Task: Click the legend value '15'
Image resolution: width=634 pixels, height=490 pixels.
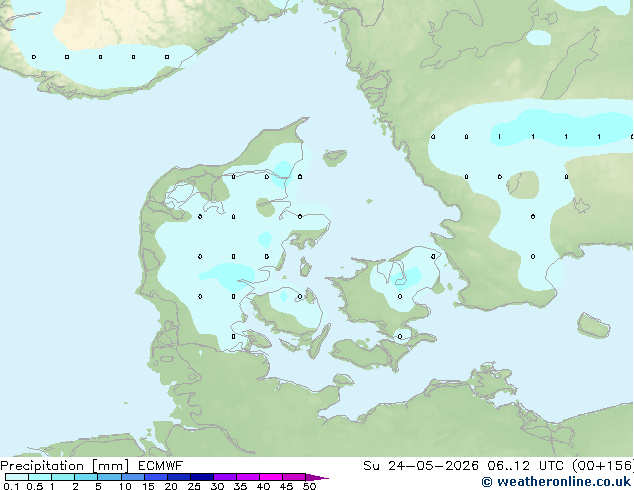Action: (148, 486)
